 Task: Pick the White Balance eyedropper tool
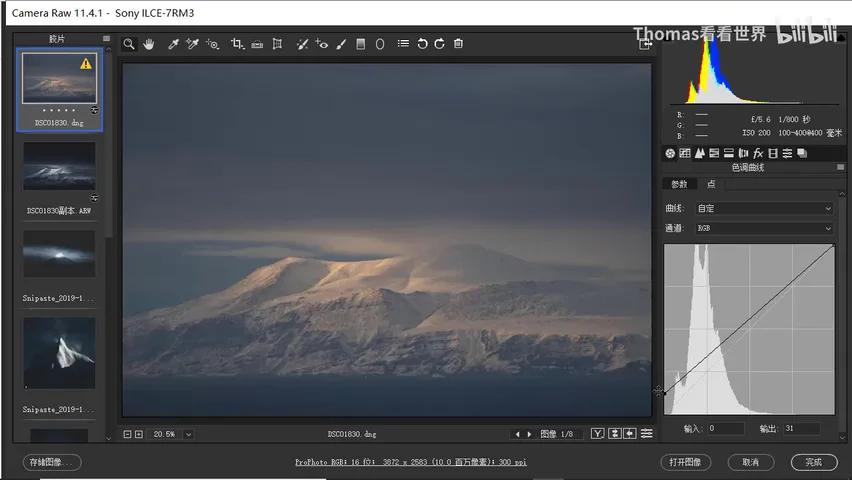tap(173, 44)
